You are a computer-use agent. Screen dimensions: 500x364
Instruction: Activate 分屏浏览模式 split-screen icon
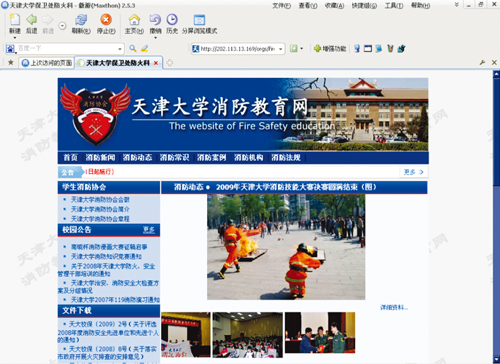click(199, 20)
